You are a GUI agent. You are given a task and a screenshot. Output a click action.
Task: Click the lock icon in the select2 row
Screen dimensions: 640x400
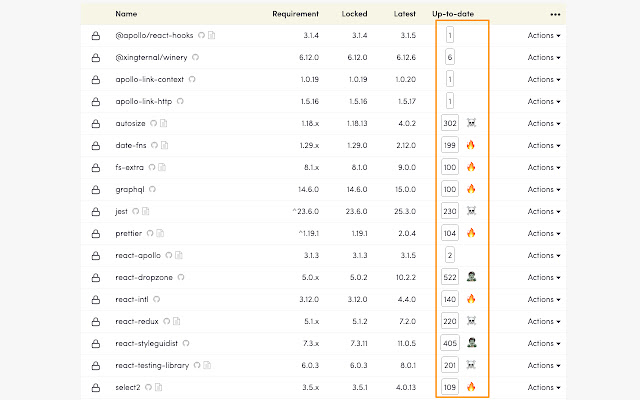[96, 388]
